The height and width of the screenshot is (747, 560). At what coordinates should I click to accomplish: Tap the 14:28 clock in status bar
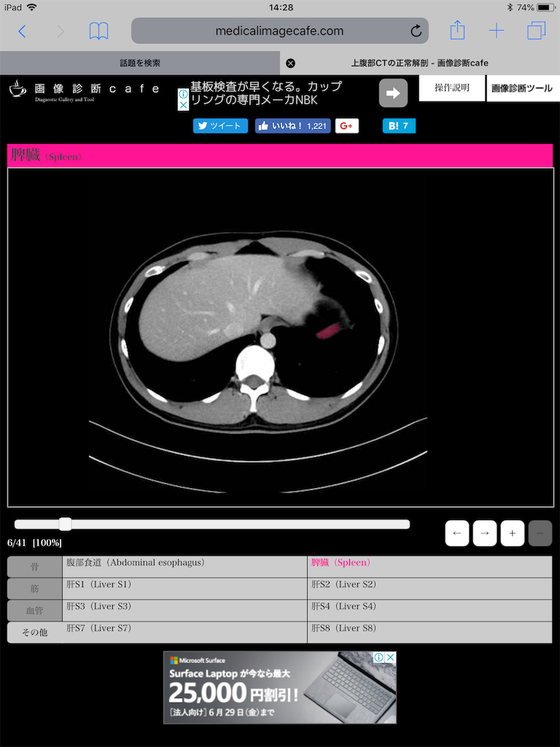281,7
